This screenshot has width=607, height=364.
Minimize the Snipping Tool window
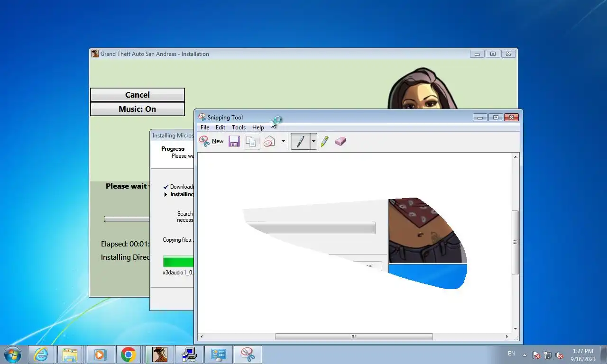480,118
